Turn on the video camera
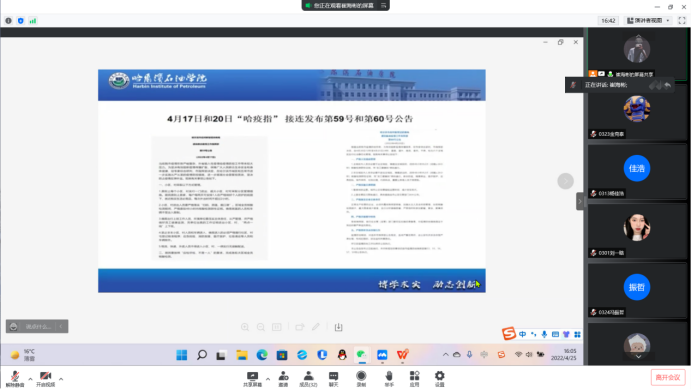Viewport: 692px width, 389px height. [x=45, y=378]
